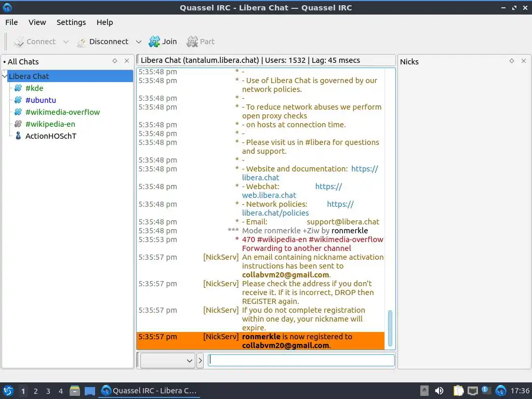Viewport: 532px width, 399px height.
Task: Open the #ubuntu channel
Action: coord(41,100)
